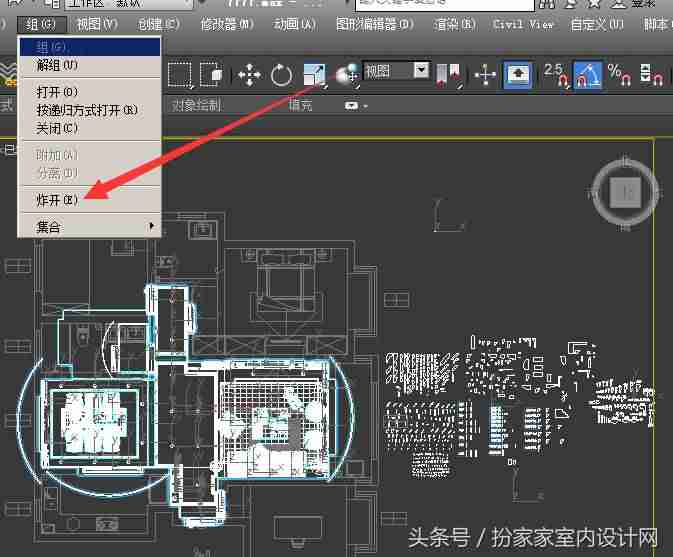
Task: Click the use pivot point center icon
Action: [448, 75]
